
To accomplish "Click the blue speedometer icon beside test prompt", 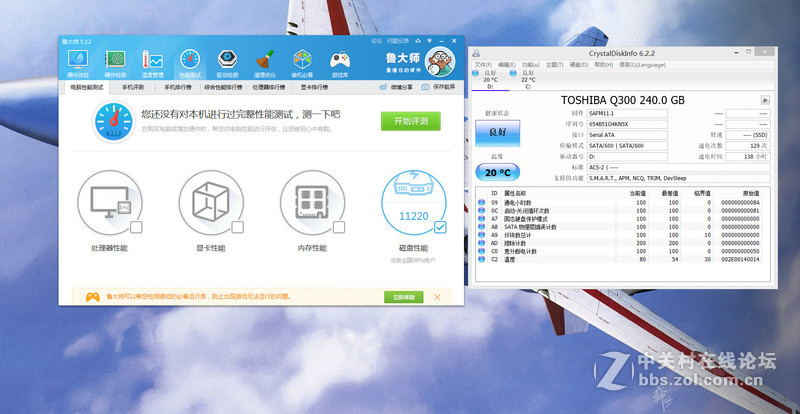I will click(x=114, y=122).
